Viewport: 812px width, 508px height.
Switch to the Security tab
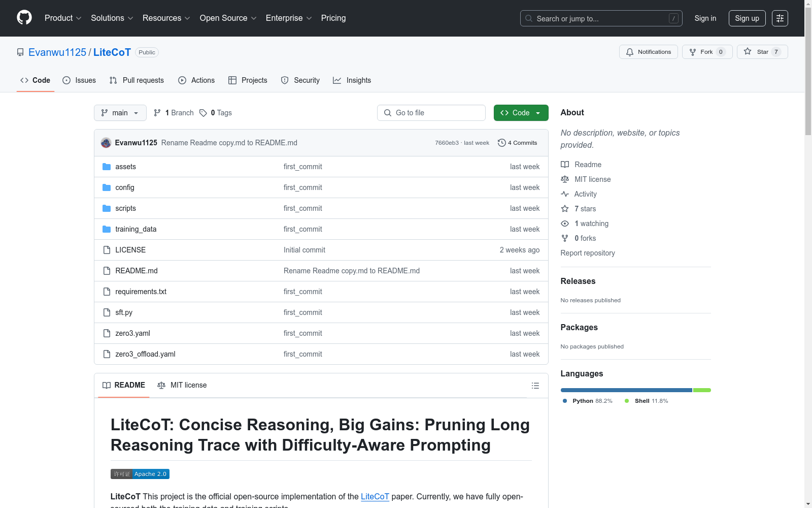(300, 80)
